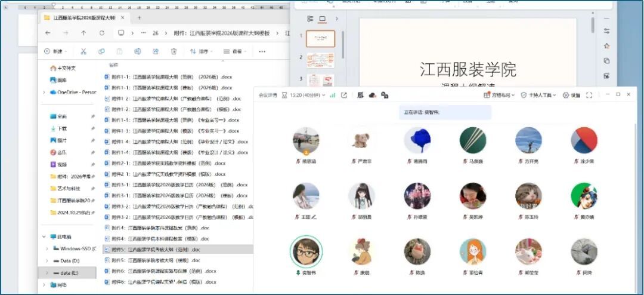Enter full screen in the meeting window
Image resolution: width=644 pixels, height=295 pixels.
(x=589, y=95)
